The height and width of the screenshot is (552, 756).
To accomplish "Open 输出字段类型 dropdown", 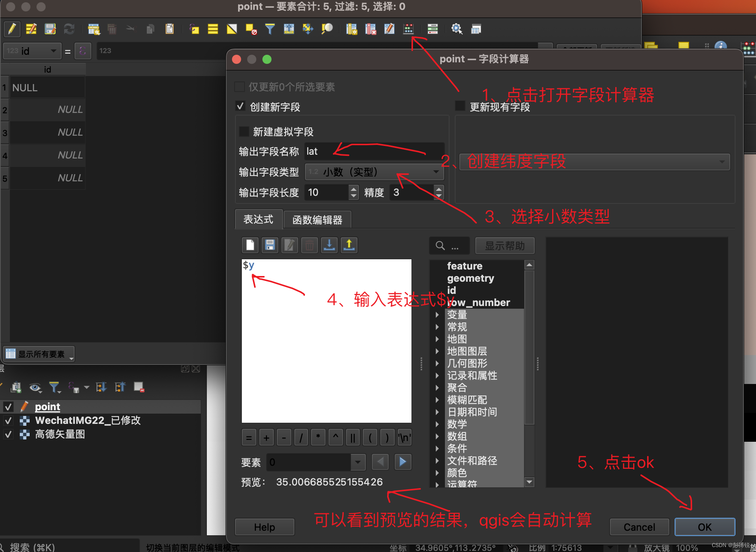I will 374,172.
